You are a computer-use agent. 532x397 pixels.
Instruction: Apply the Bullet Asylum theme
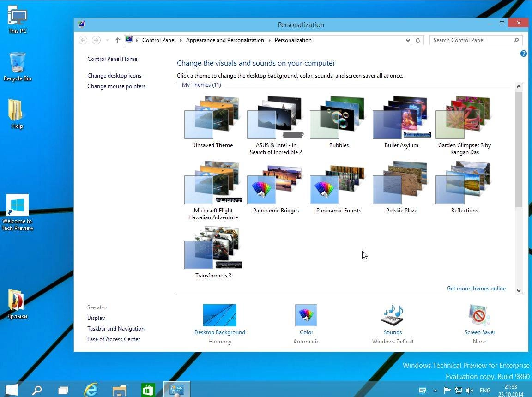(x=401, y=122)
